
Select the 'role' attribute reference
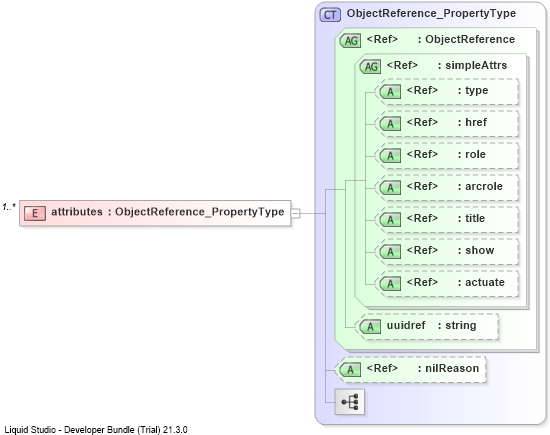pyautogui.click(x=446, y=155)
